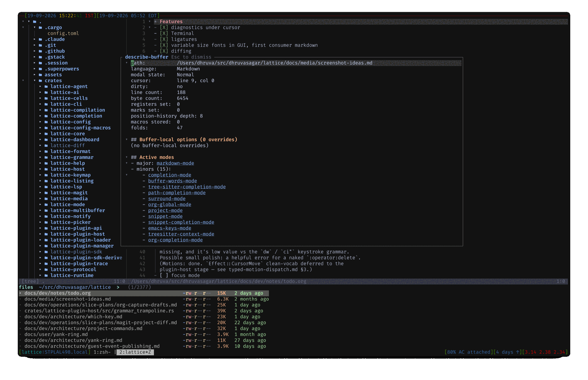Click the .claude folder icon
This screenshot has height=380, width=588.
click(x=40, y=39)
